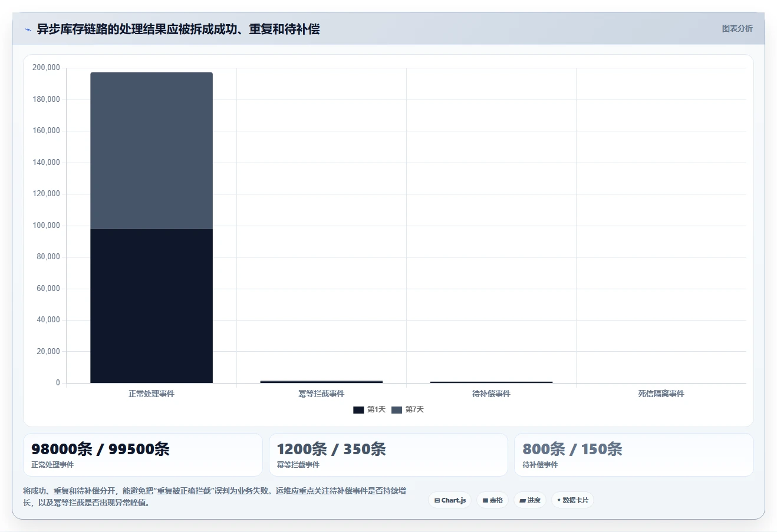Click the 表格 tag chip

492,500
